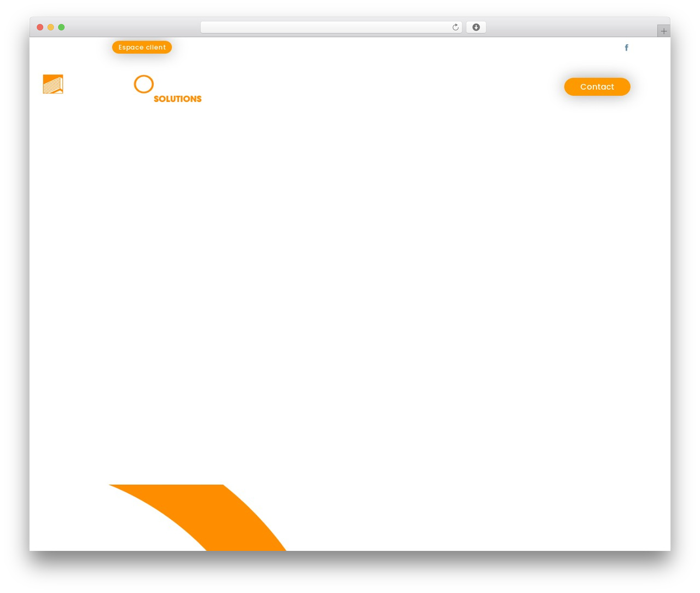Click the browser download arrow icon
The height and width of the screenshot is (593, 700).
pos(476,27)
